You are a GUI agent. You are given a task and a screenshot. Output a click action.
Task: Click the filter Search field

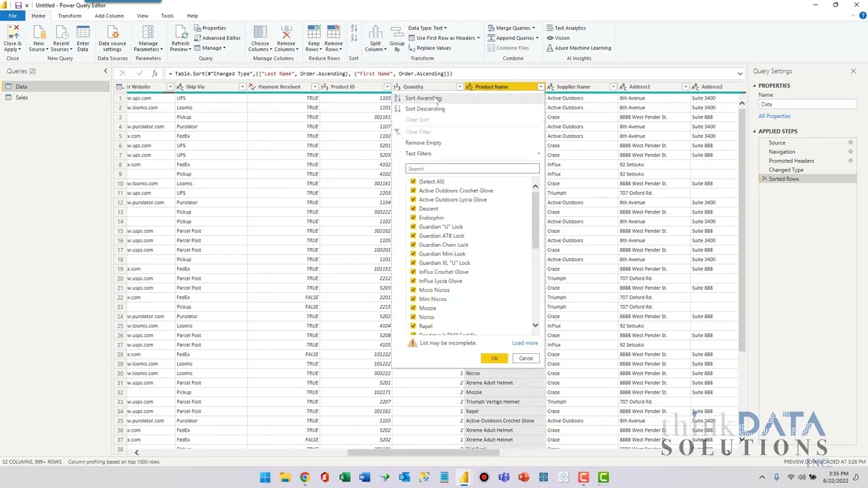pyautogui.click(x=472, y=169)
